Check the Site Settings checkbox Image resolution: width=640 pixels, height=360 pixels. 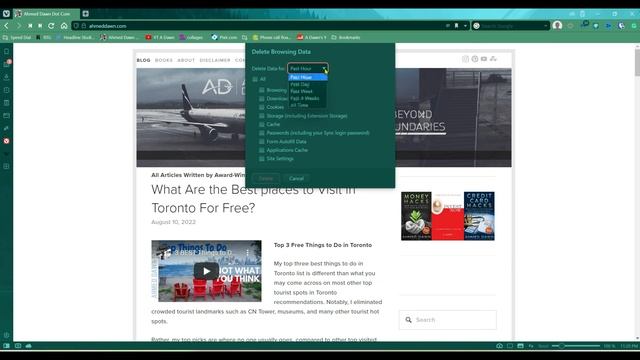(x=262, y=159)
